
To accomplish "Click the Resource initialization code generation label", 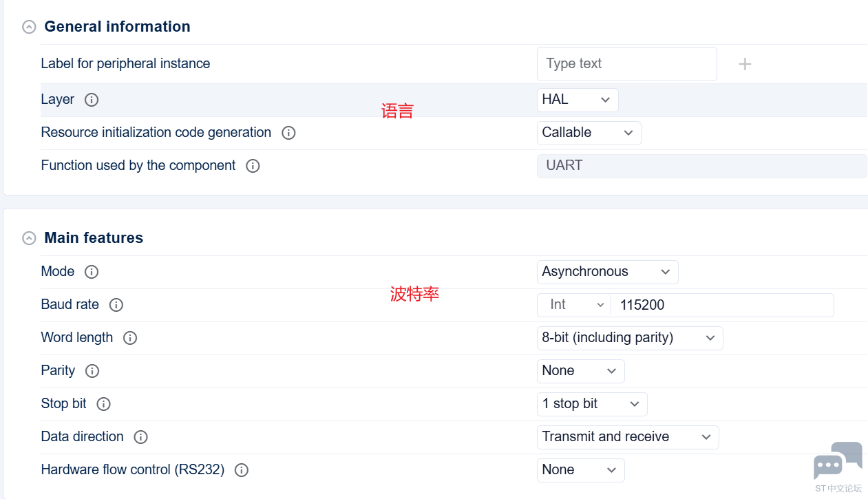I will point(156,133).
